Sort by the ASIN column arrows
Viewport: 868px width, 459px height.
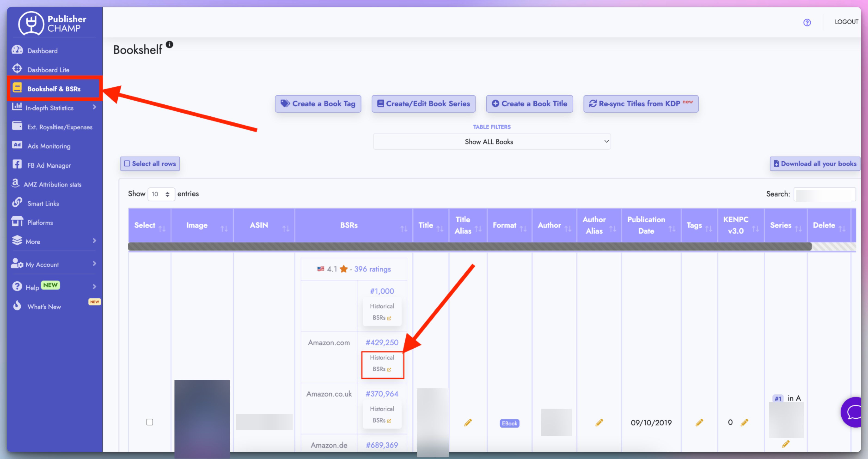pos(286,229)
